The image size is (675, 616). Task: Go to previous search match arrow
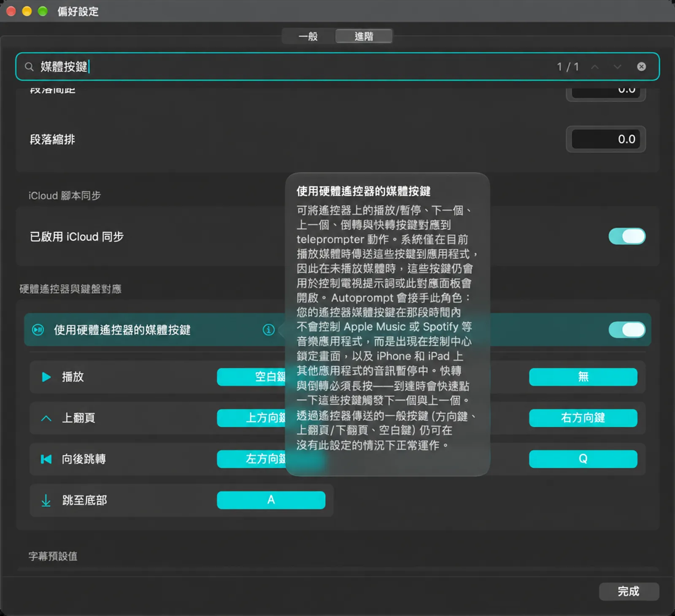(595, 67)
